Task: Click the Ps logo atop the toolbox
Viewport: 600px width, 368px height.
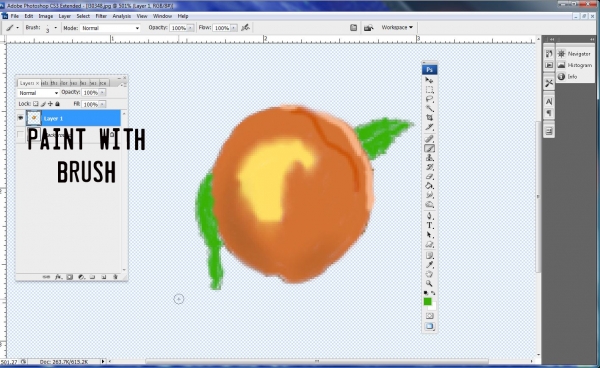Action: (x=429, y=70)
